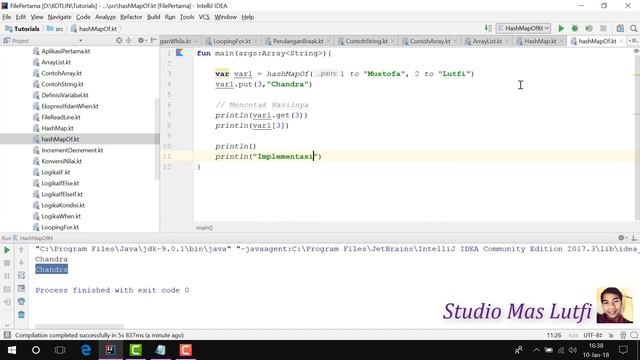640x360 pixels.
Task: Hide Run panel with the download-arrow icon
Action: pyautogui.click(x=634, y=238)
